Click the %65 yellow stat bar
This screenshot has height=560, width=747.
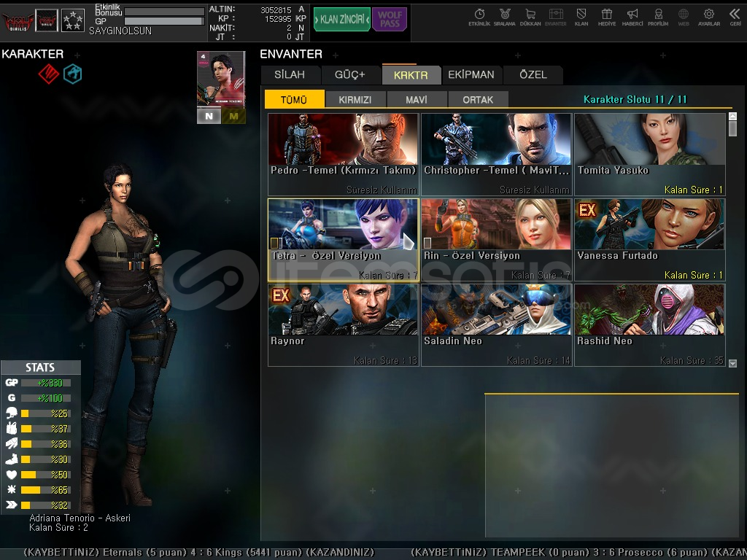(46, 489)
